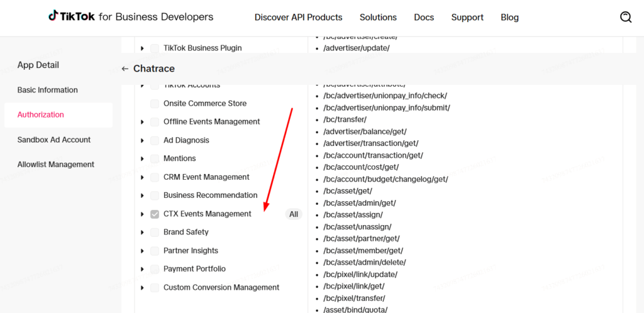644x313 pixels.
Task: Enable the Brand Safety checkbox
Action: point(155,233)
